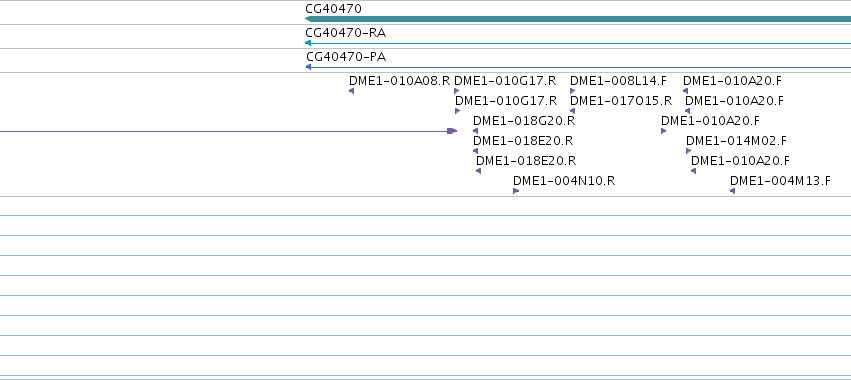Select the DME1-004N10.R feature label

point(564,181)
